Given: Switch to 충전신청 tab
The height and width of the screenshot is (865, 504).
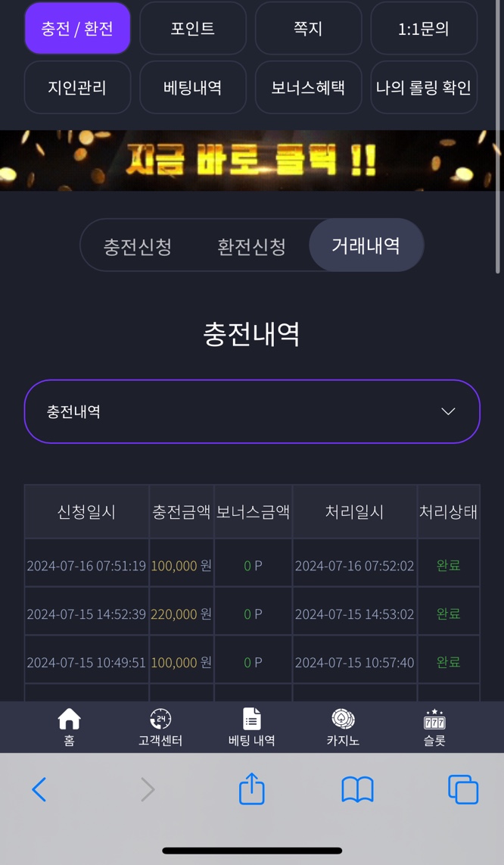Looking at the screenshot, I should point(137,245).
